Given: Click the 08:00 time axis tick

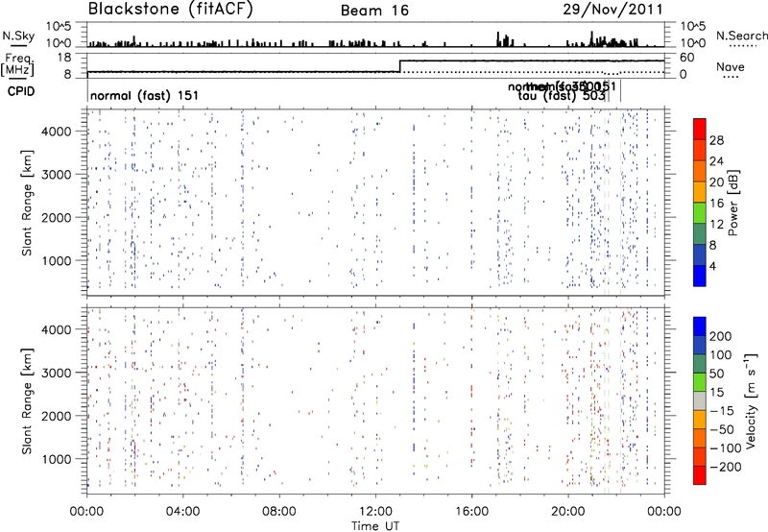Looking at the screenshot, I should tap(279, 512).
